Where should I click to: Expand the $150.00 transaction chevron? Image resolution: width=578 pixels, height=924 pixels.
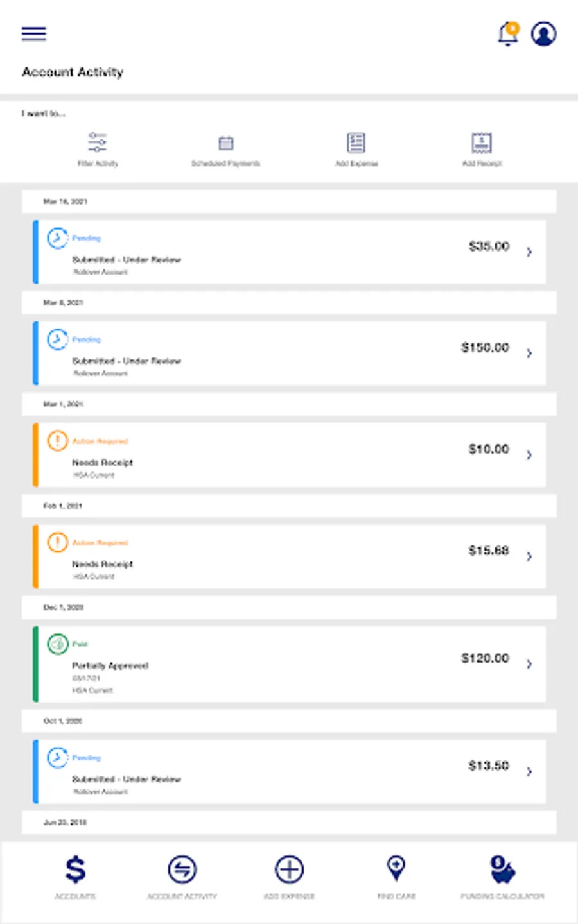[x=529, y=354]
